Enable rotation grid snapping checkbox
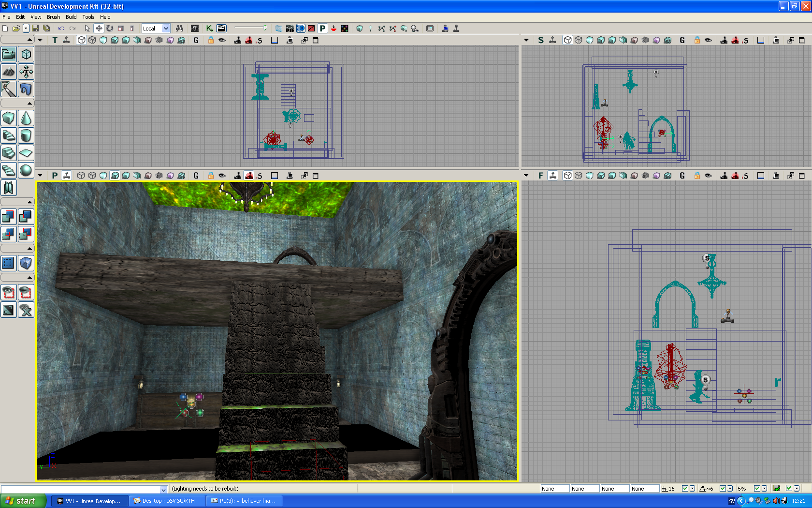This screenshot has height=508, width=812. (723, 489)
